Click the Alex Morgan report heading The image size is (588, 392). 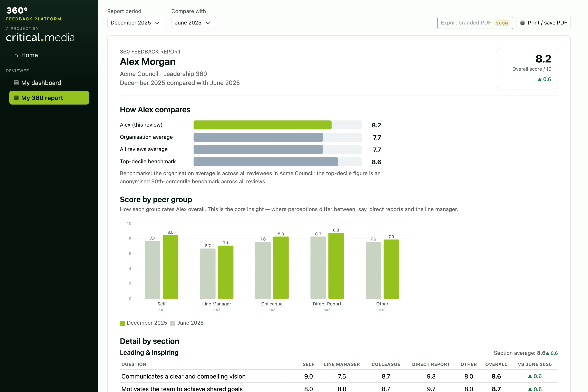click(x=148, y=62)
